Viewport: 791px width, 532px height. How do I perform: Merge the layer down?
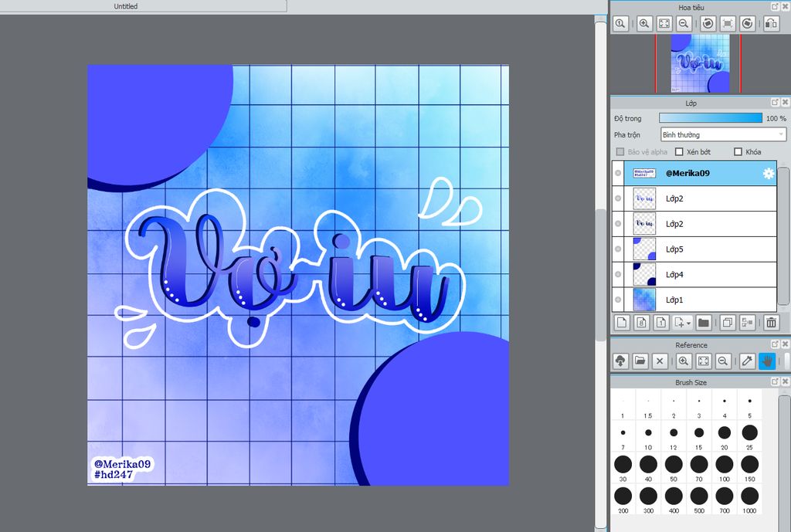coord(747,322)
